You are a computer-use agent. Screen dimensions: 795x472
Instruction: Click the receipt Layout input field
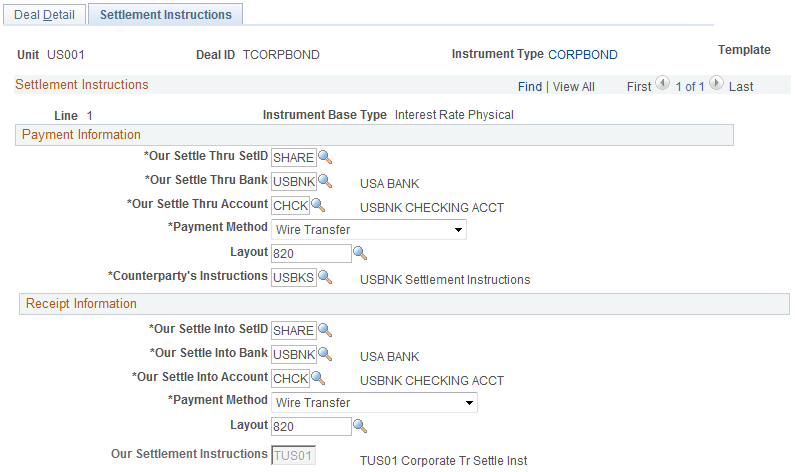[311, 427]
